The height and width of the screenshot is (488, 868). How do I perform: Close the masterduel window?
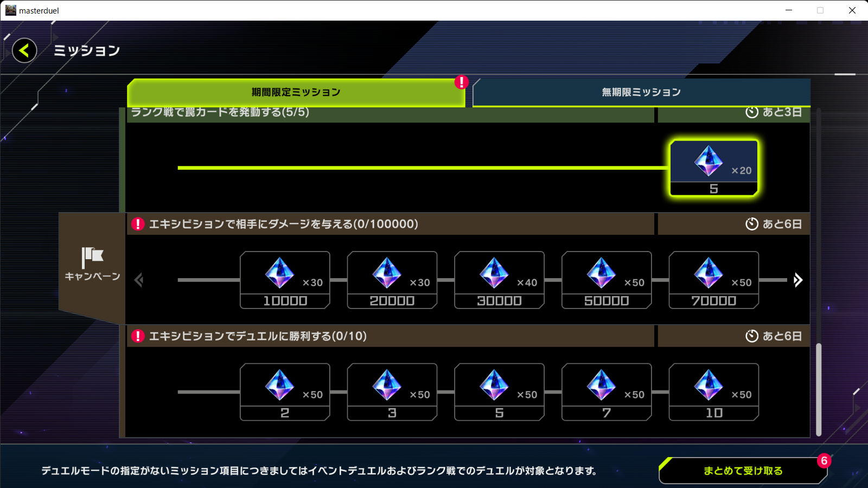852,10
